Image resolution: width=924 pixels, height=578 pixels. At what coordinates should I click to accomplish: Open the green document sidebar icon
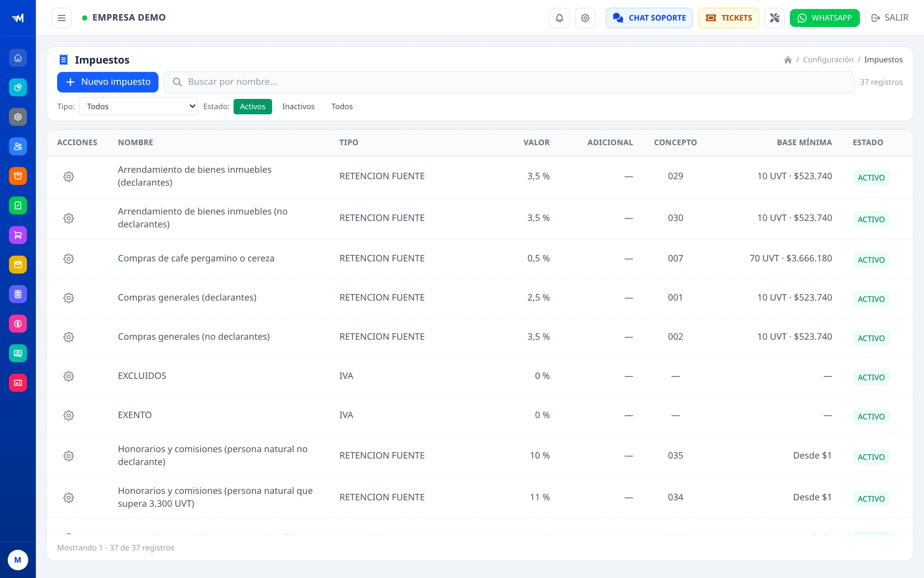click(18, 206)
